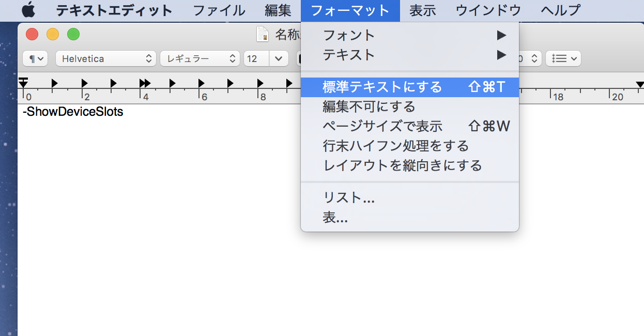
Task: Click the tab stop at ruler mark 6
Action: coord(202,83)
